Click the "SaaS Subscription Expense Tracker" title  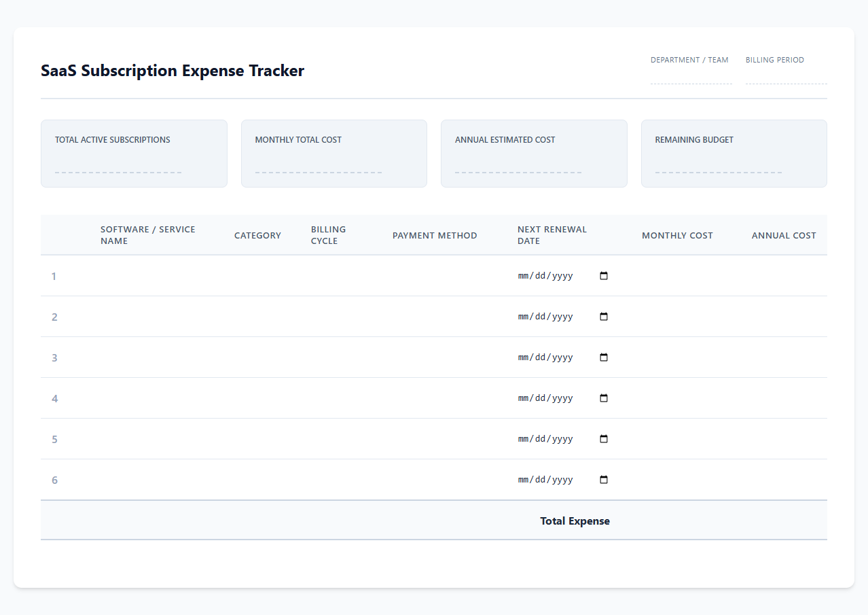173,71
